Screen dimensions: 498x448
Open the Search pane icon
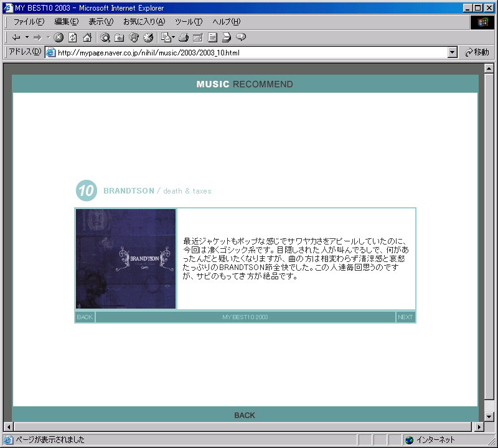point(105,37)
